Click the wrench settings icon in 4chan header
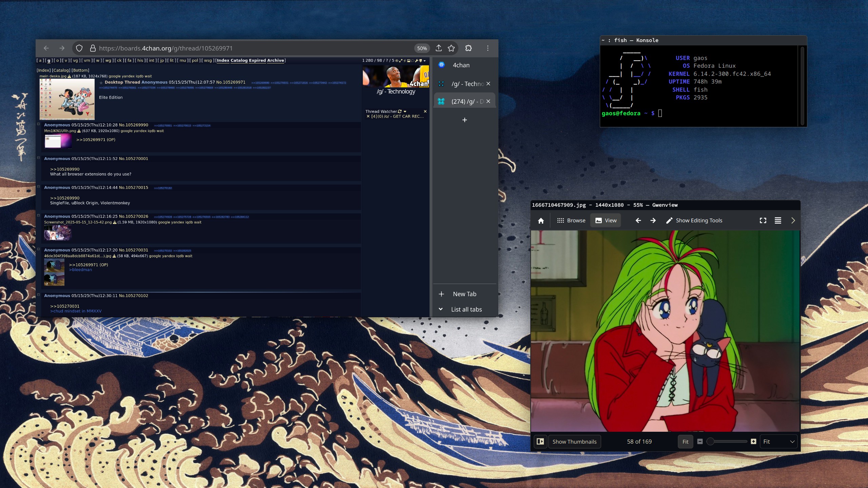The image size is (868, 488). click(x=416, y=61)
